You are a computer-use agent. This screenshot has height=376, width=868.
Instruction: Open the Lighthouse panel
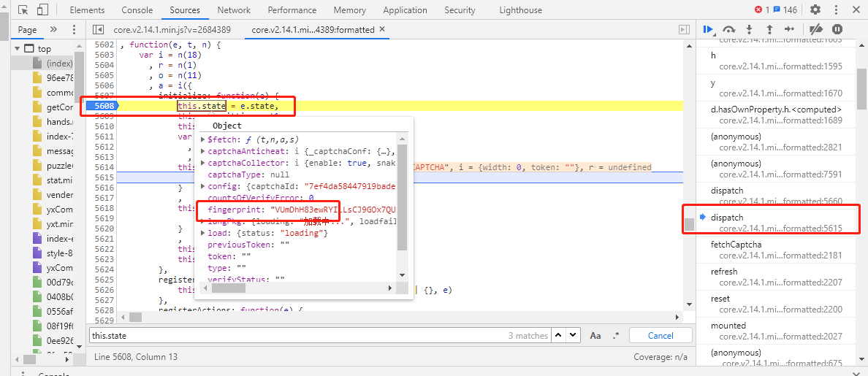[520, 10]
